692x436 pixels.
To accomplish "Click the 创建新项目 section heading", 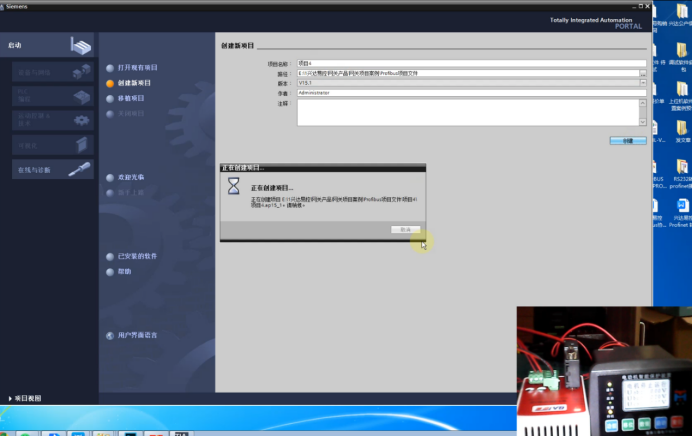I will click(x=237, y=45).
